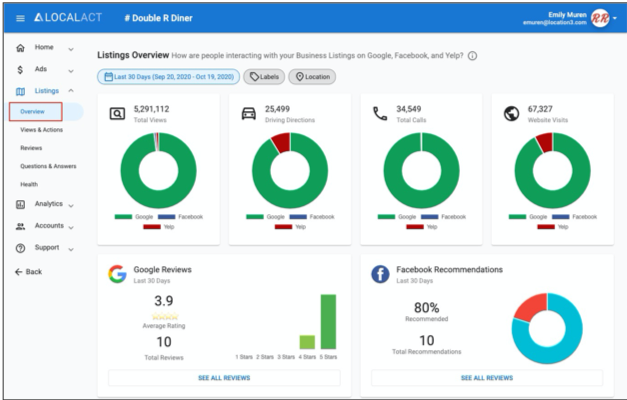Open the Last 30 Days date range filter
The image size is (627, 400).
pos(168,77)
